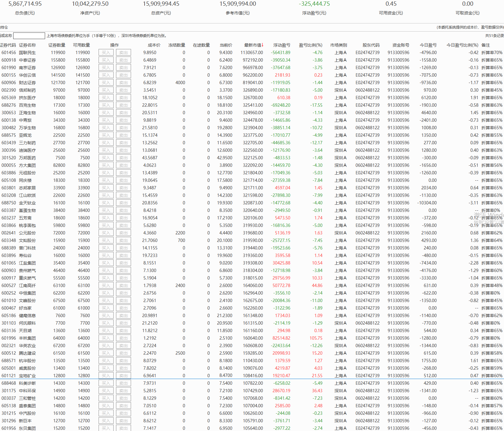This screenshot has height=431, width=504.
Task: Click the 当前价 column header
Action: [x=226, y=45]
